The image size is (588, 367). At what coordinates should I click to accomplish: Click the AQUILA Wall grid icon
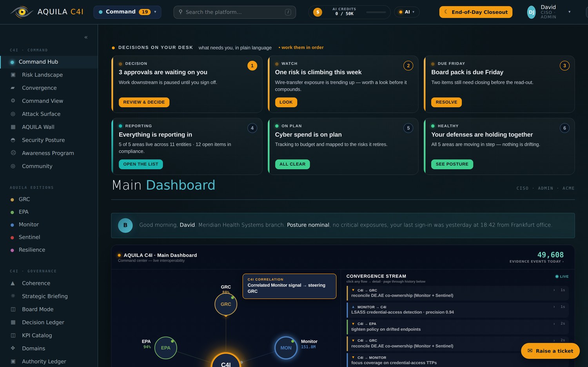click(13, 127)
